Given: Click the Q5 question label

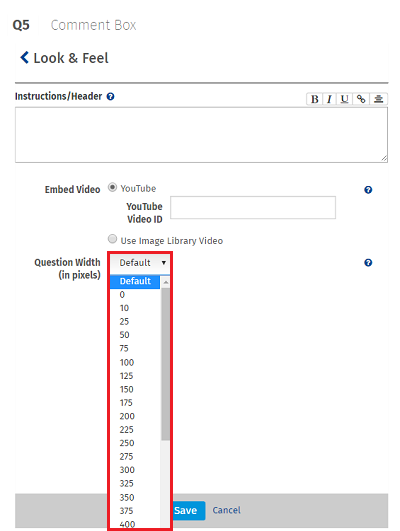Looking at the screenshot, I should click(21, 25).
